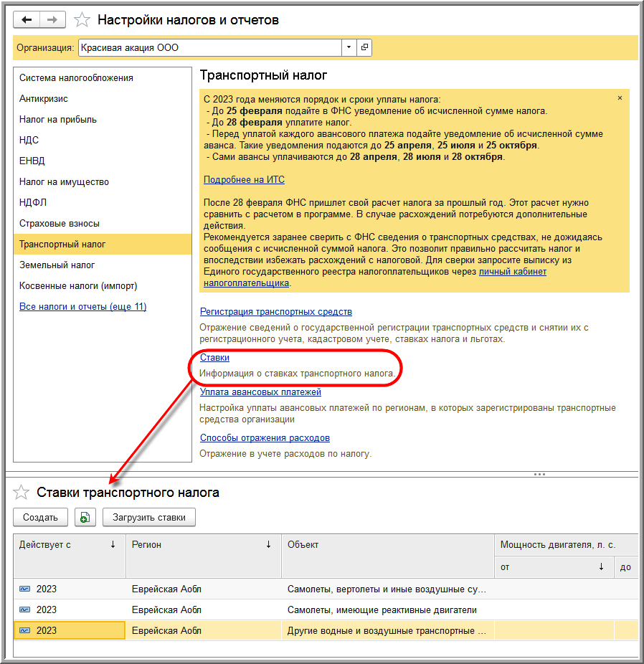The width and height of the screenshot is (644, 664).
Task: Select cell Самолеты, вертолеты и иные воздушные су…
Action: tap(388, 589)
